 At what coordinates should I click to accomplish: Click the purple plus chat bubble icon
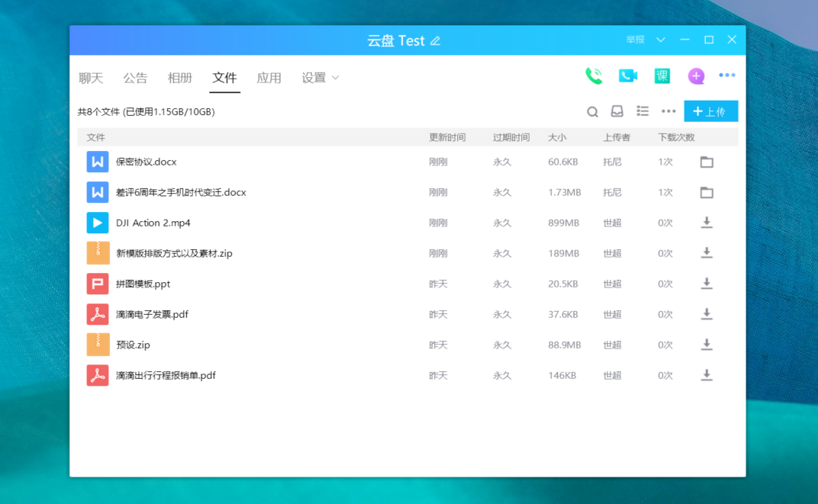tap(696, 75)
